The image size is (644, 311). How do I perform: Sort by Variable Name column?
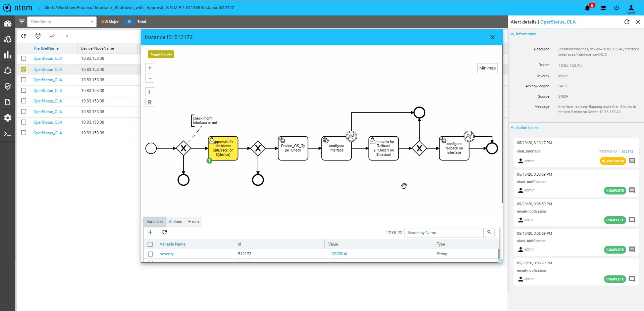(172, 244)
